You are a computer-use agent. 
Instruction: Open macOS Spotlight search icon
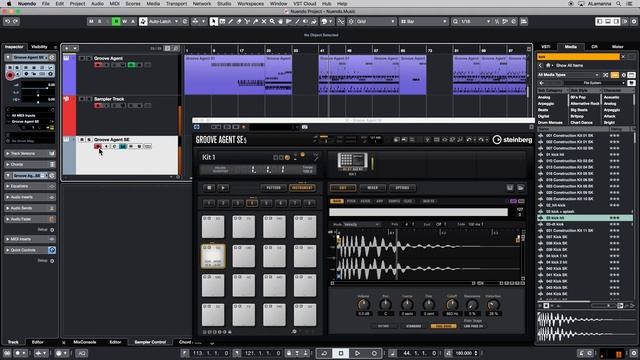point(619,4)
